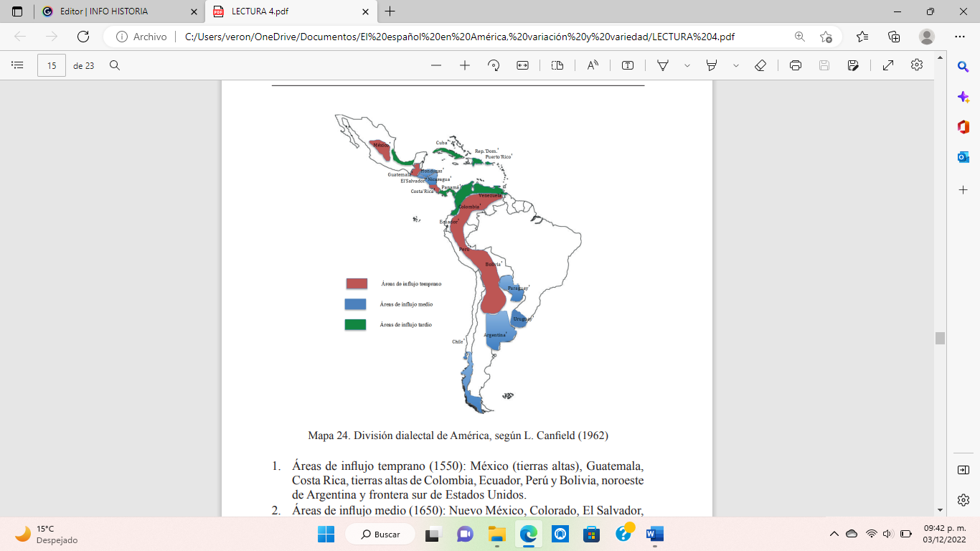Activate the Erase tool
980x551 pixels.
click(758, 65)
